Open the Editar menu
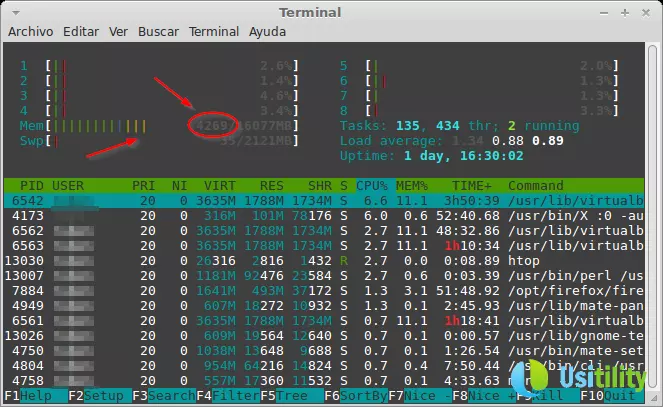Screen dimensions: 663x407 81,32
